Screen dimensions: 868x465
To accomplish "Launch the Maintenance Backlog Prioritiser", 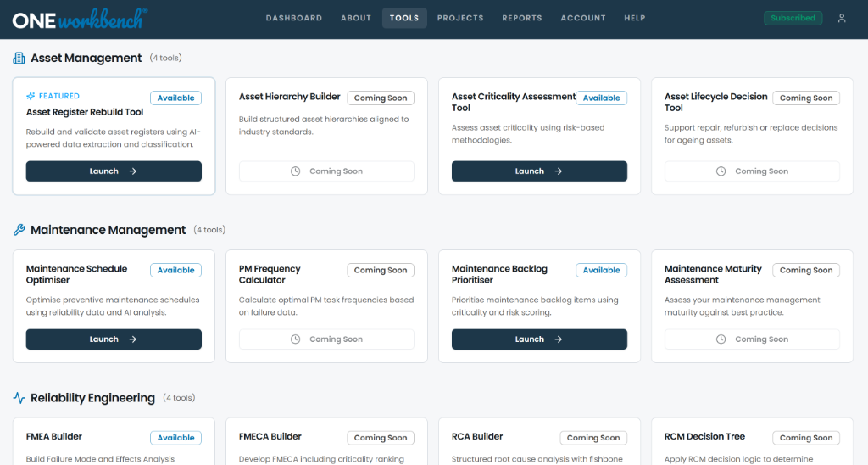I will (x=539, y=339).
